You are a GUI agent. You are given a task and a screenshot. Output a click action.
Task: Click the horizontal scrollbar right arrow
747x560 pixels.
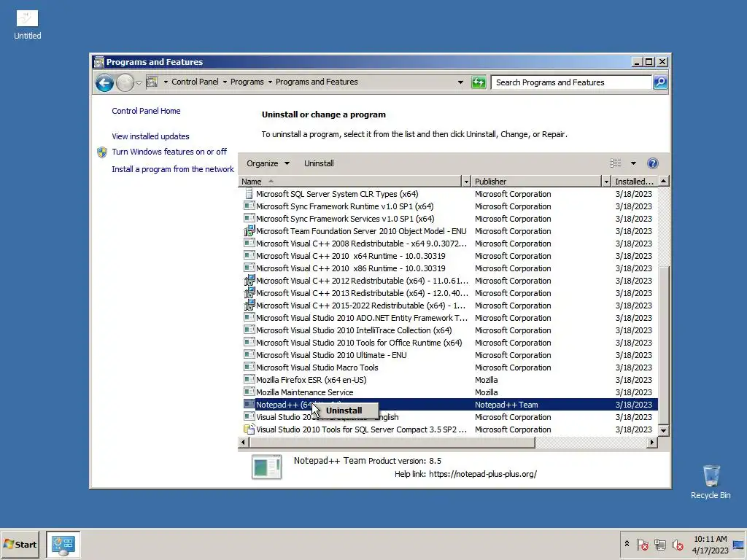click(651, 443)
